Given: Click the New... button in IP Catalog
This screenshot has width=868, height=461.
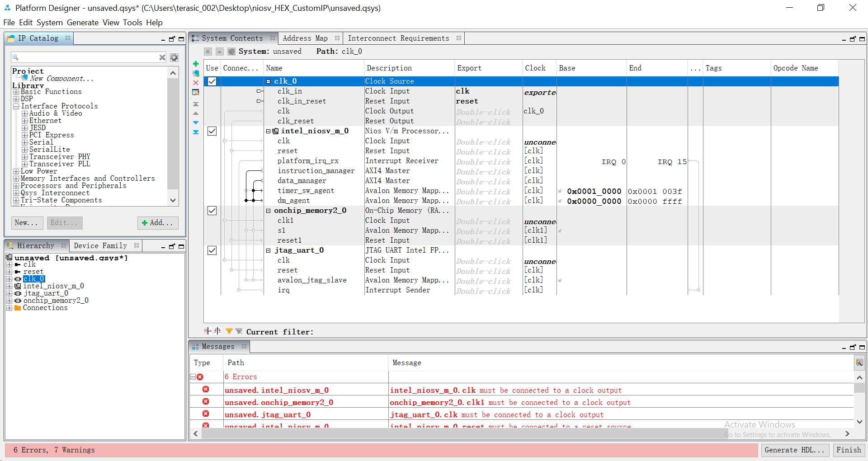Looking at the screenshot, I should coord(27,223).
